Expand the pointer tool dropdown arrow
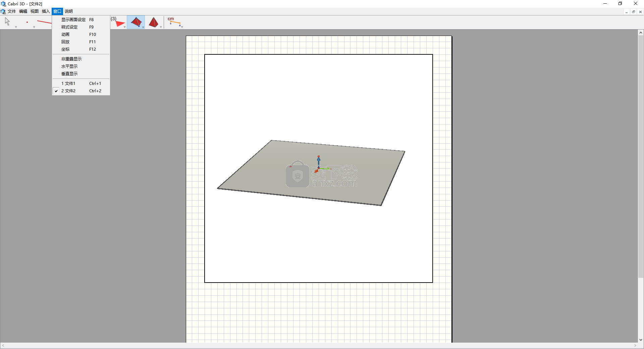The width and height of the screenshot is (644, 349). tap(16, 27)
